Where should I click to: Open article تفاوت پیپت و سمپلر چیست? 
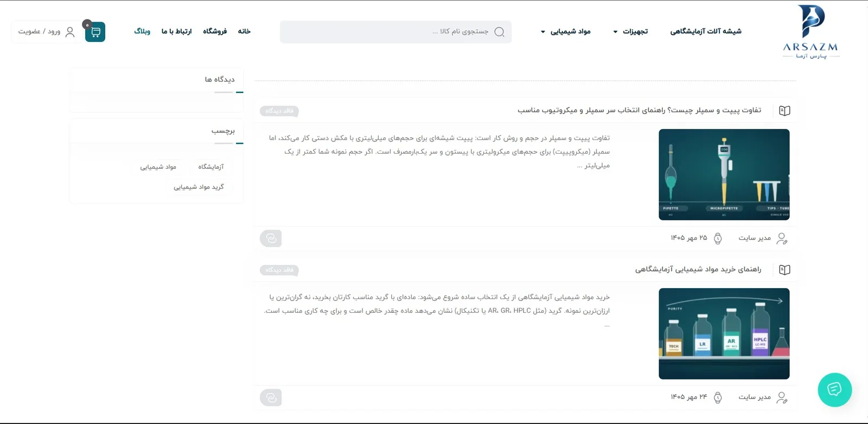639,110
